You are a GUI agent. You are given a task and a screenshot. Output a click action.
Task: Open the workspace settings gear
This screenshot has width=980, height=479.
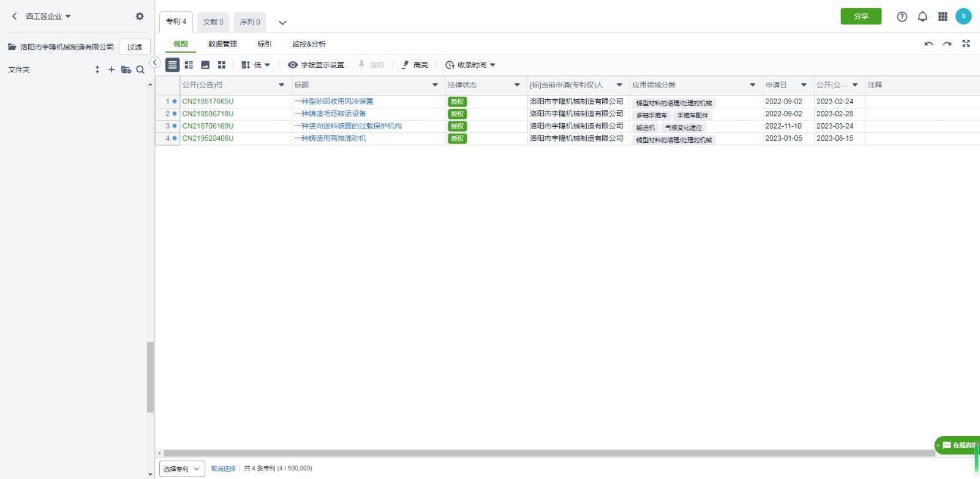(x=140, y=17)
